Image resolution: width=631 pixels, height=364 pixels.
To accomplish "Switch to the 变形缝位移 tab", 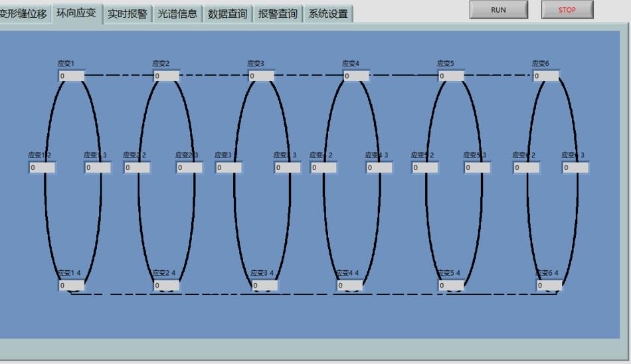I will pos(24,14).
